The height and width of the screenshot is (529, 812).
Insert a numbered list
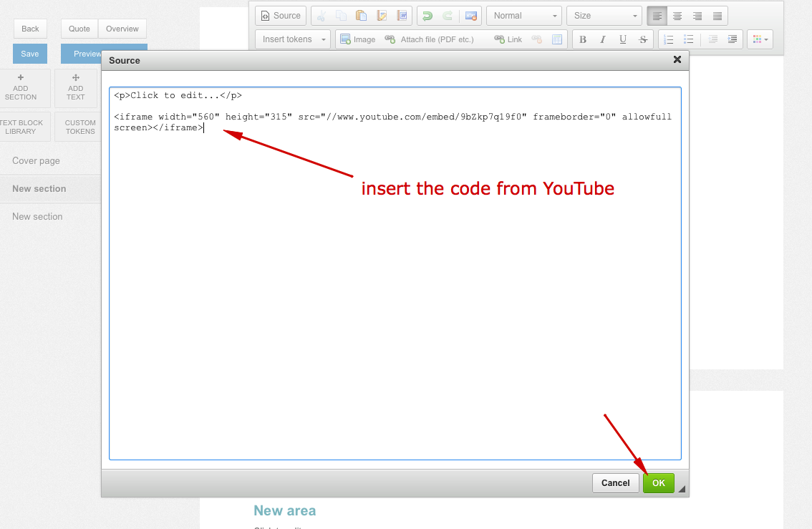click(x=668, y=39)
